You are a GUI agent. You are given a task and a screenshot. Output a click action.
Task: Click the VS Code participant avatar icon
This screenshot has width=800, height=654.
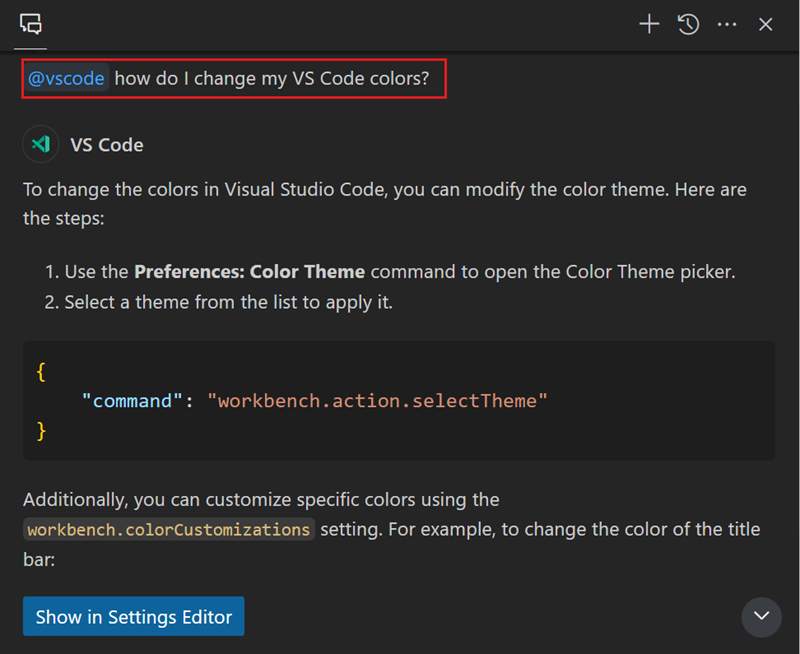point(41,144)
